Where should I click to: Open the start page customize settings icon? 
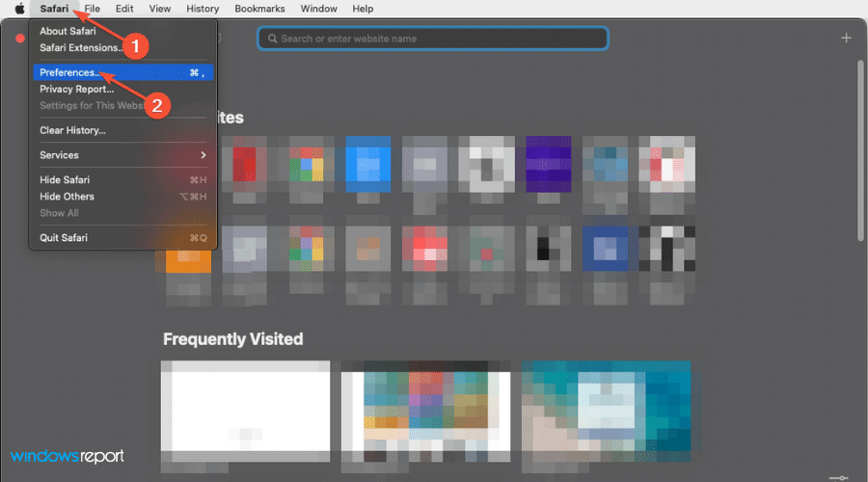click(x=839, y=477)
